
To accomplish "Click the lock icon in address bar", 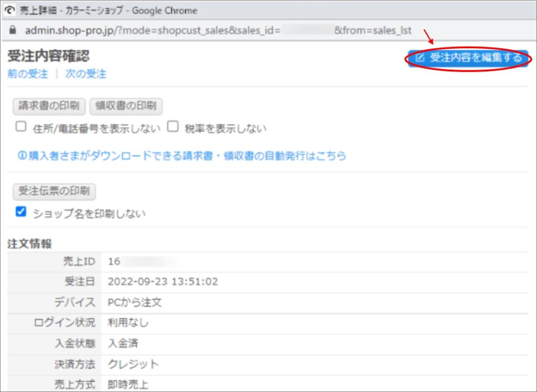I will (13, 30).
